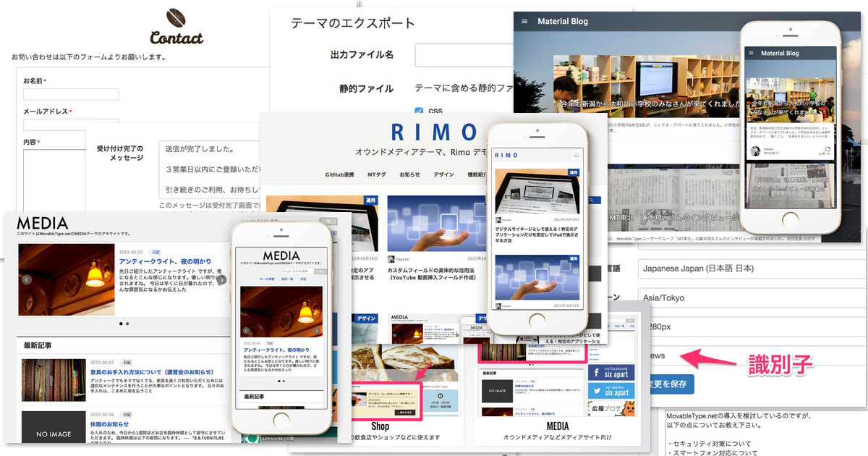Tap the folder icon on Material Blog phone card
868x456 pixels.
[x=828, y=149]
